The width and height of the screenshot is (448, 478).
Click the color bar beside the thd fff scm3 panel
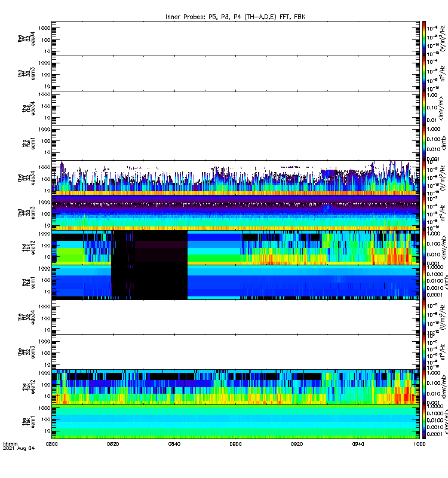tap(424, 213)
